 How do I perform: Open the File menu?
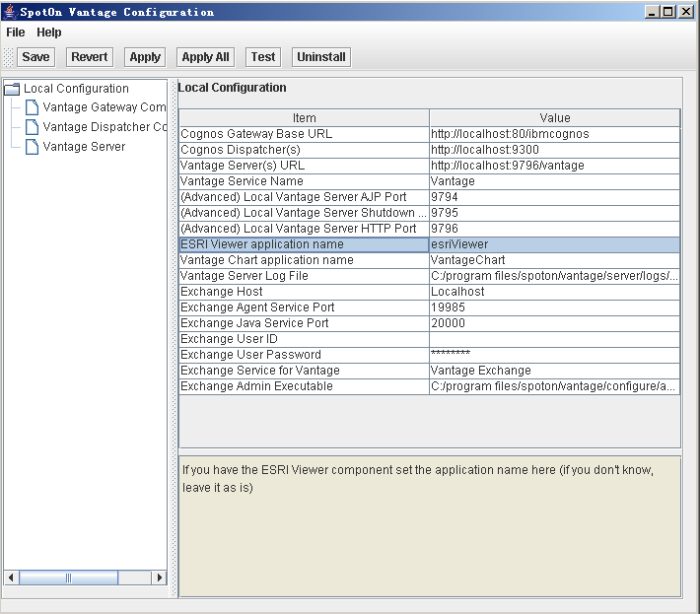click(x=15, y=33)
